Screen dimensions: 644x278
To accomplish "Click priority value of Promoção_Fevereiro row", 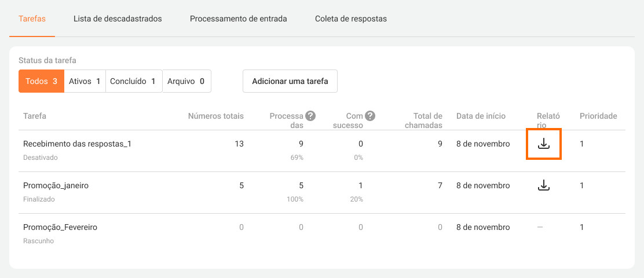I will [581, 227].
